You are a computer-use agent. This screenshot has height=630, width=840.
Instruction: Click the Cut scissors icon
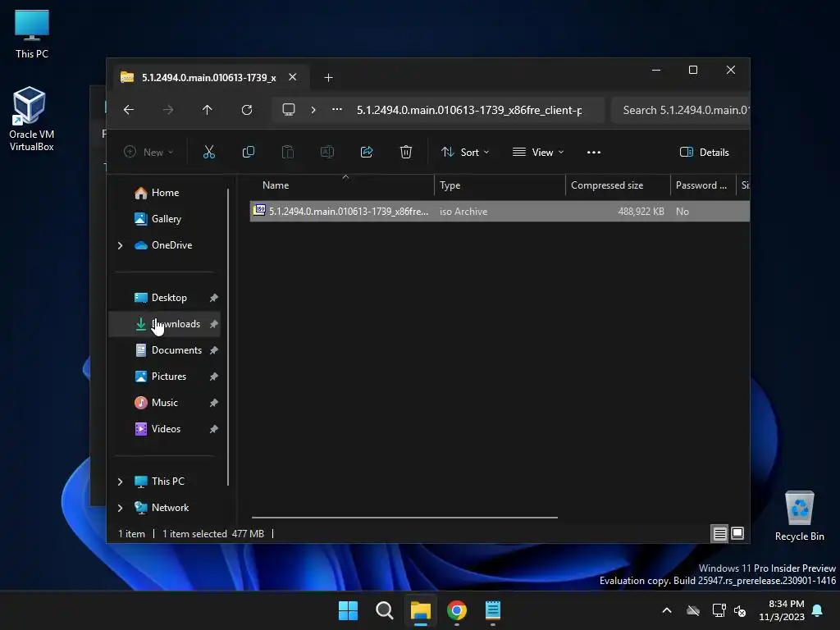(209, 152)
